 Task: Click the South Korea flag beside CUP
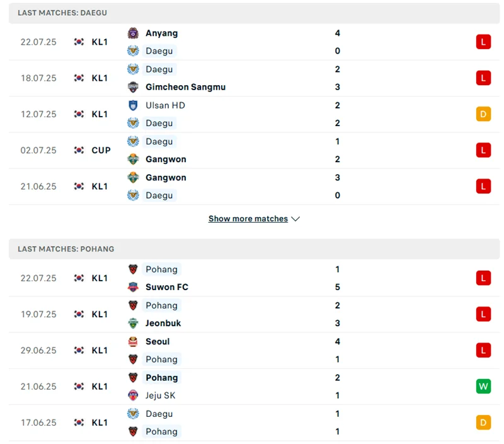point(79,150)
